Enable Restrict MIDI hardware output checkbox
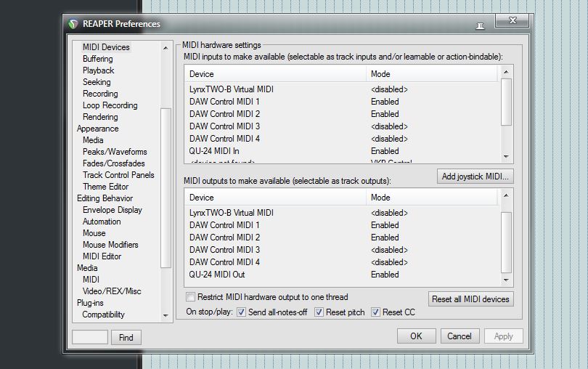Image resolution: width=588 pixels, height=369 pixels. click(x=191, y=297)
